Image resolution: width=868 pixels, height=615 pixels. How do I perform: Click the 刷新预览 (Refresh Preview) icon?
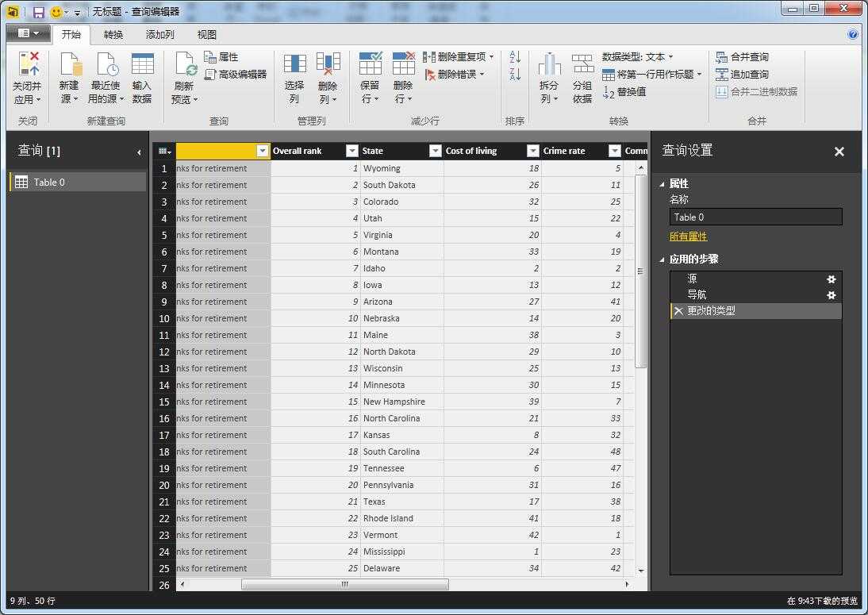click(x=186, y=63)
